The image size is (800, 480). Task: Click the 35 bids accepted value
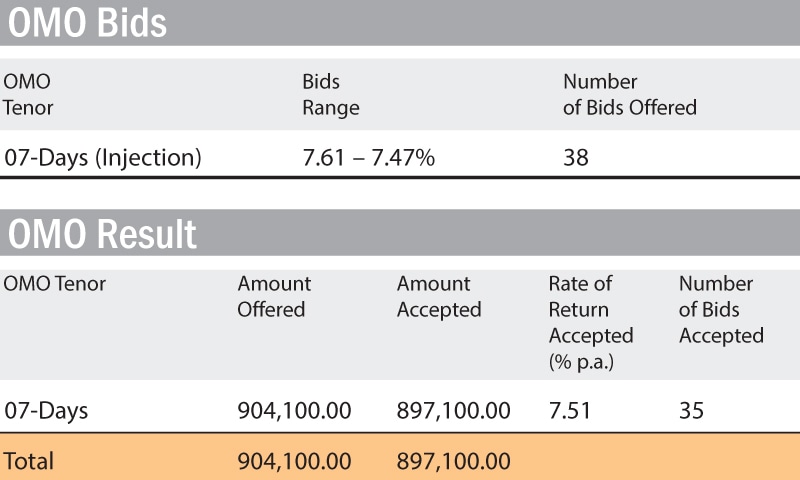pos(692,410)
